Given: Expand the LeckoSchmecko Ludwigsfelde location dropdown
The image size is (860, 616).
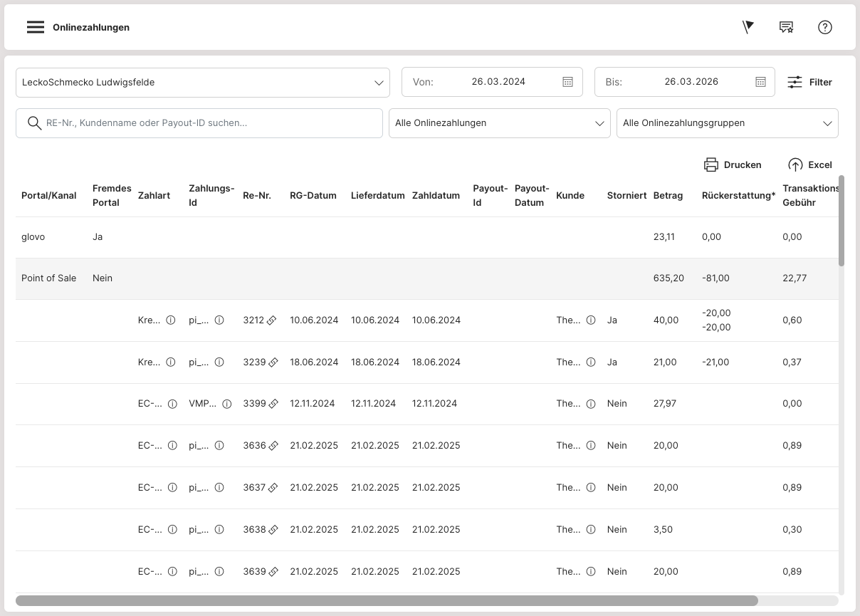Looking at the screenshot, I should click(202, 83).
